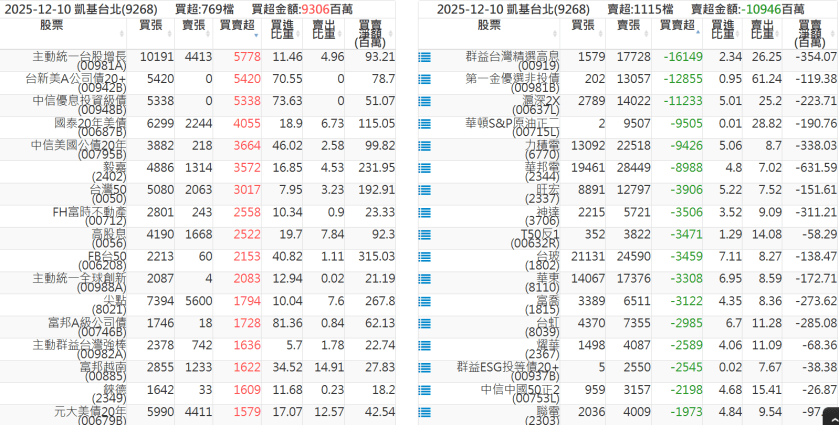Sort left table by 買張 column
Image resolution: width=839 pixels, height=425 pixels.
point(149,24)
